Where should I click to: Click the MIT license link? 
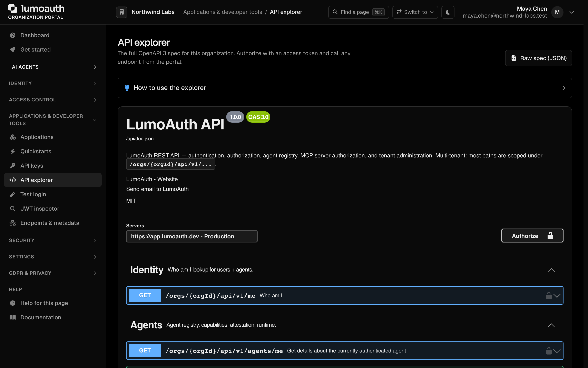click(131, 201)
